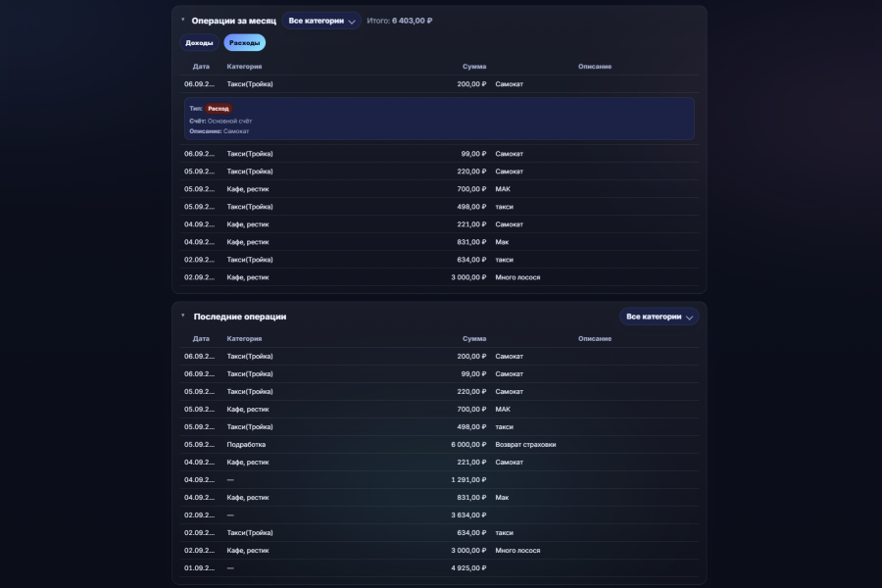
Task: Open the 1 291,00 ₽ uncategorized row
Action: [439, 480]
